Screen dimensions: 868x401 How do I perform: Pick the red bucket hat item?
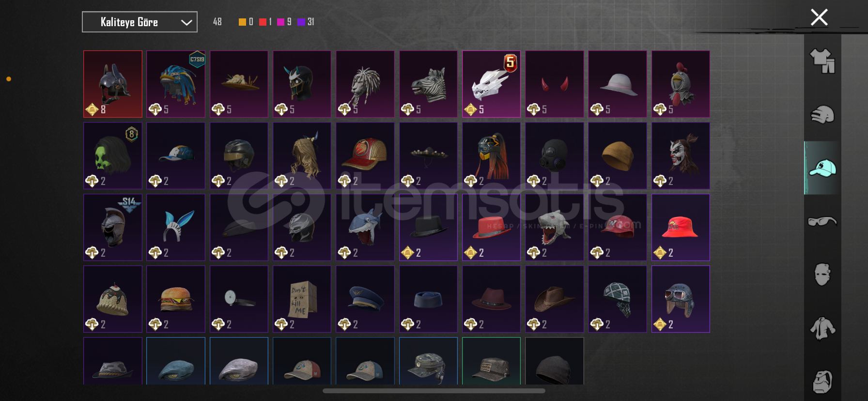[681, 227]
